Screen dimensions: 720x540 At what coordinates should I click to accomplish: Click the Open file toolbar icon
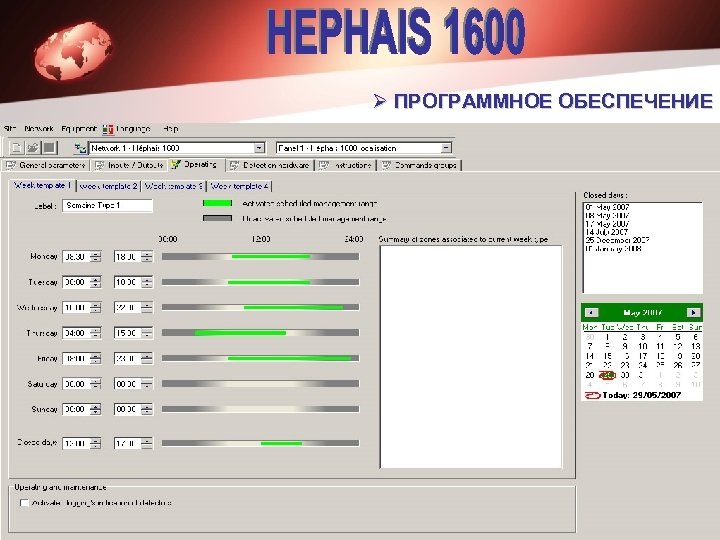tap(33, 148)
